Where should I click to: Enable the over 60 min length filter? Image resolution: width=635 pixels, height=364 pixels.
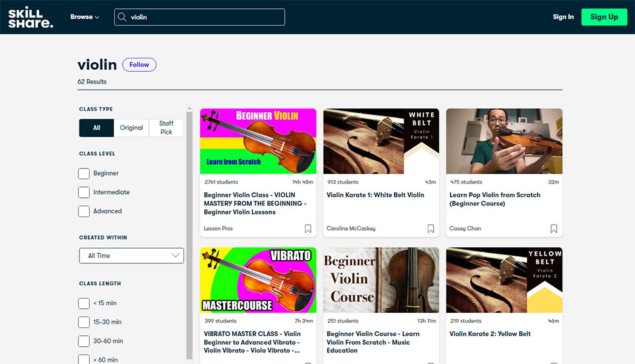pos(84,360)
